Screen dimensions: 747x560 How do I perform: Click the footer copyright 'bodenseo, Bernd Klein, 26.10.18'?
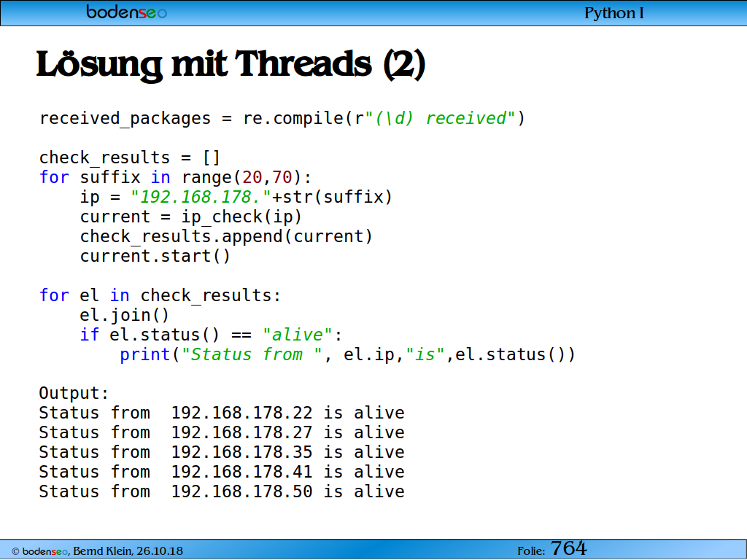tap(97, 551)
